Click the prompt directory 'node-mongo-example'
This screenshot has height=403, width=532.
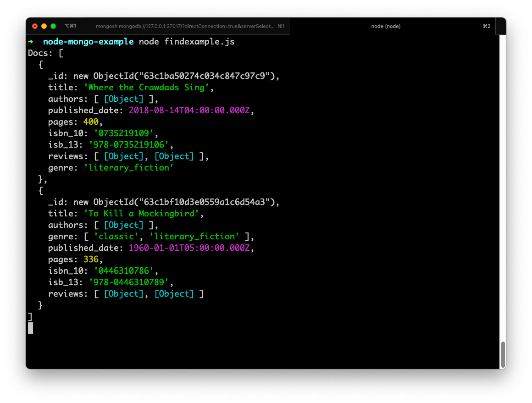click(88, 42)
